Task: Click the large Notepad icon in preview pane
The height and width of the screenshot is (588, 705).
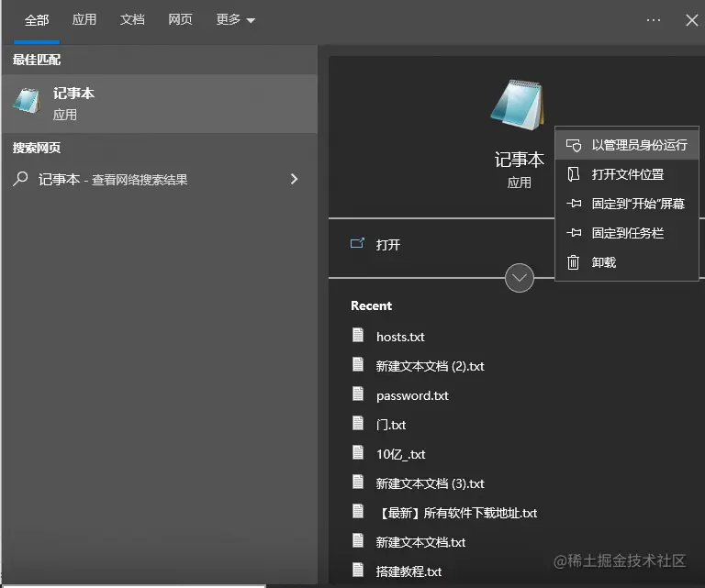Action: pyautogui.click(x=518, y=105)
